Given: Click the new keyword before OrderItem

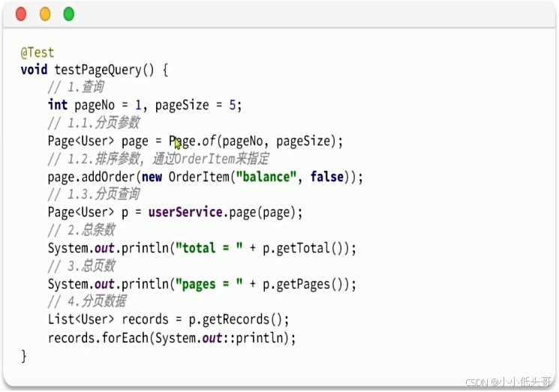Looking at the screenshot, I should pos(152,177).
